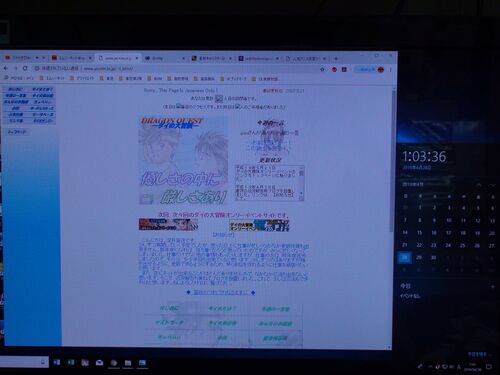
Task: Go to previous month with calendar up chevron
Action: (x=479, y=185)
